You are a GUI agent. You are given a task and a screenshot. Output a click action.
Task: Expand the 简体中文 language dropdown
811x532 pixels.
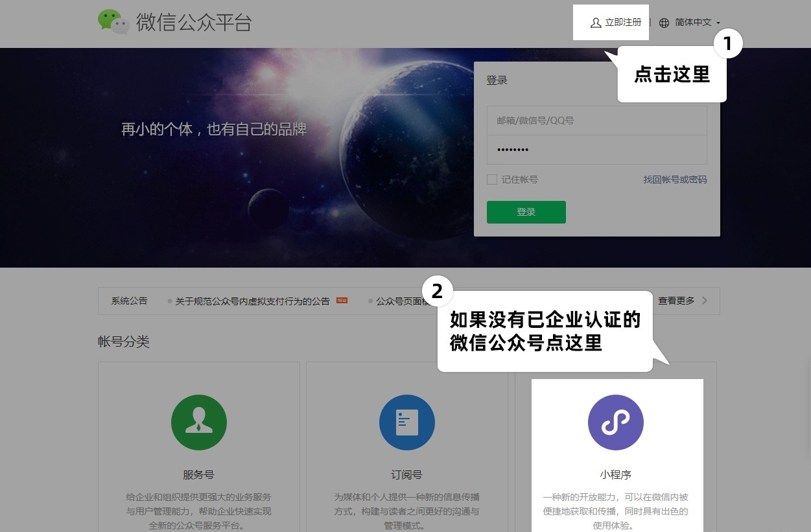698,23
